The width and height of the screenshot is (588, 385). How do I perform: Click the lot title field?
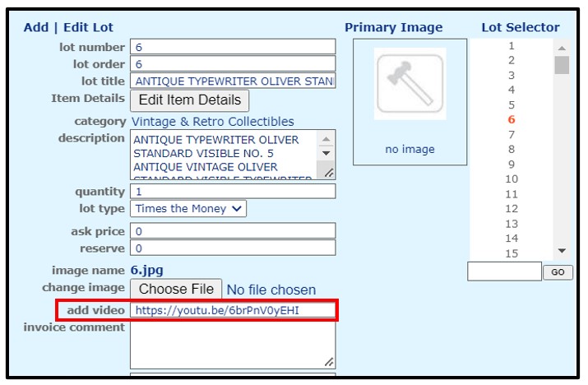[x=233, y=81]
